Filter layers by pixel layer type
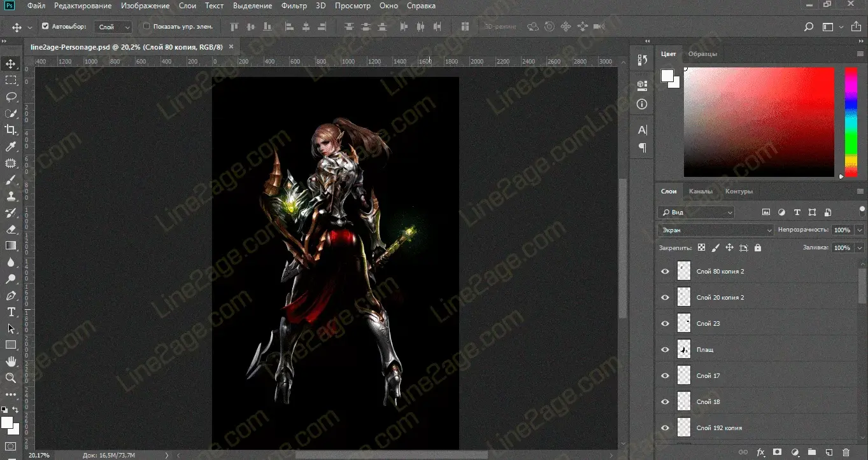This screenshot has height=460, width=868. pos(766,213)
